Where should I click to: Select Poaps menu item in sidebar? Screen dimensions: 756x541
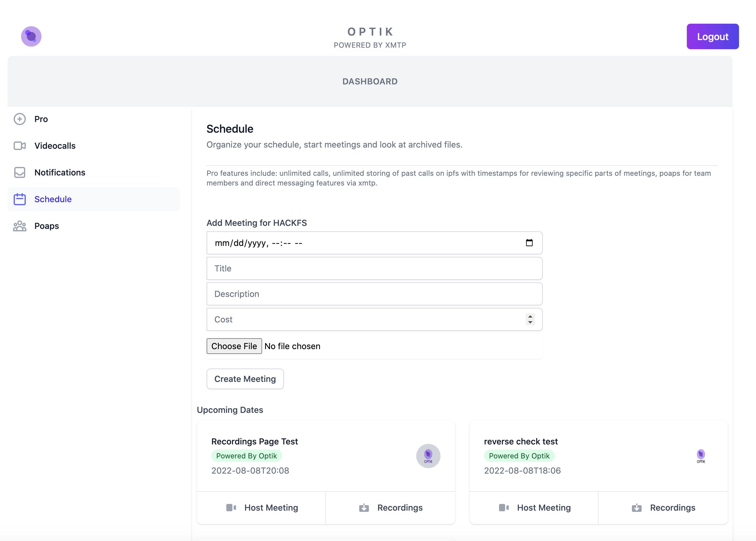coord(46,225)
